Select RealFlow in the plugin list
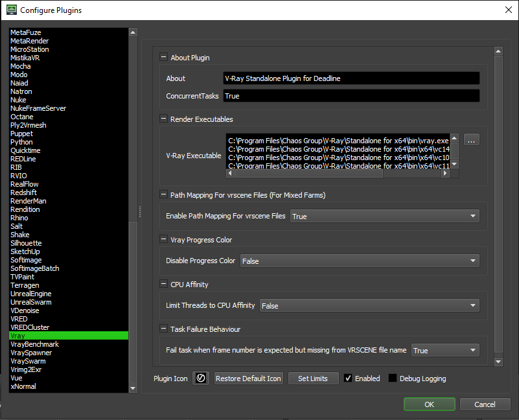 pyautogui.click(x=69, y=184)
